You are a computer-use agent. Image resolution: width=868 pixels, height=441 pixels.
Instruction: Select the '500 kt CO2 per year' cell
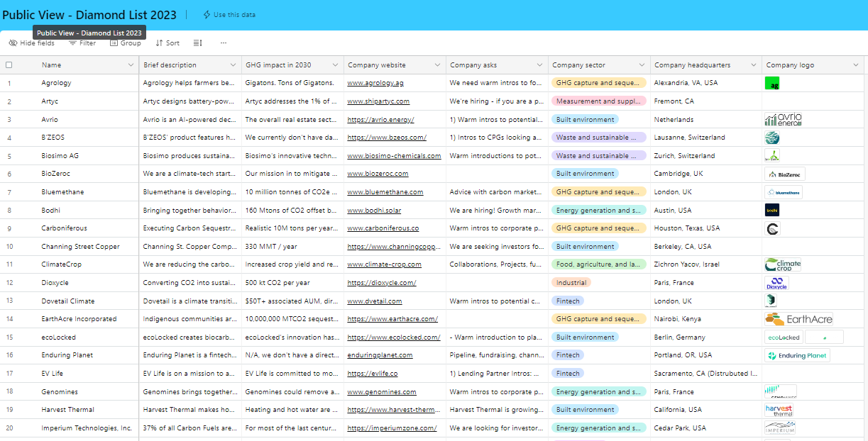[292, 283]
